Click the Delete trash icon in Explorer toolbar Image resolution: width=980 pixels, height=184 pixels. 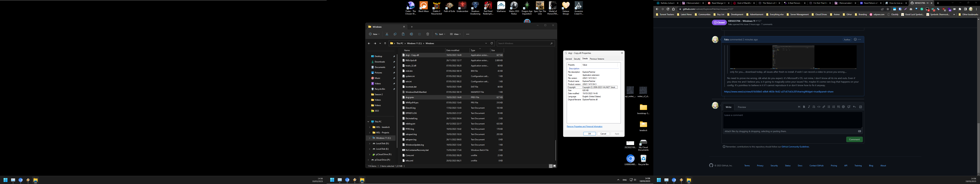(428, 34)
